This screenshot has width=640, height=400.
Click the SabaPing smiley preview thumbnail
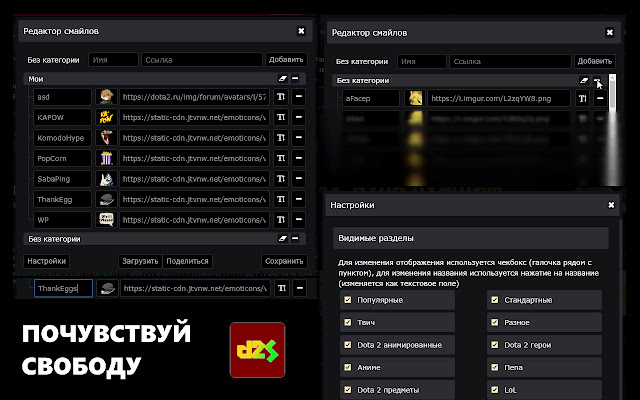click(x=106, y=178)
